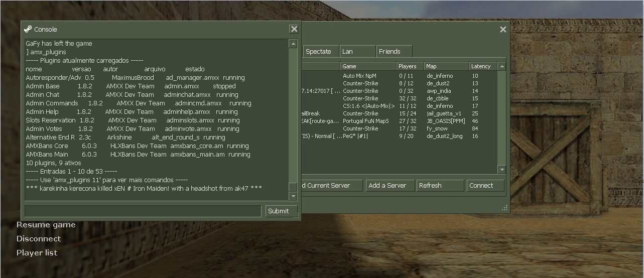The height and width of the screenshot is (278, 644).
Task: Select the awp_india server row
Action: [399, 91]
